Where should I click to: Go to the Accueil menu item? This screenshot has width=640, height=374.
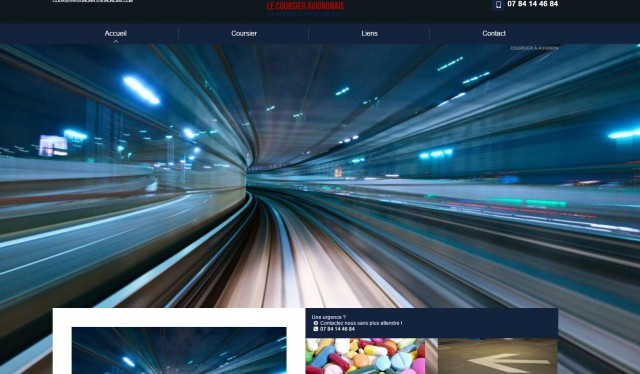point(116,33)
